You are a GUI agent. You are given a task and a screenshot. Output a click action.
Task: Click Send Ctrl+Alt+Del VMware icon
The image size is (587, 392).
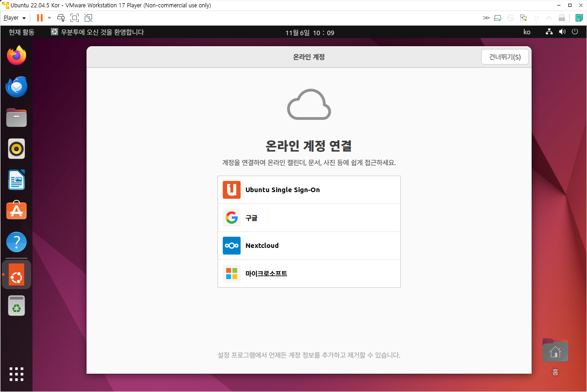(x=61, y=18)
